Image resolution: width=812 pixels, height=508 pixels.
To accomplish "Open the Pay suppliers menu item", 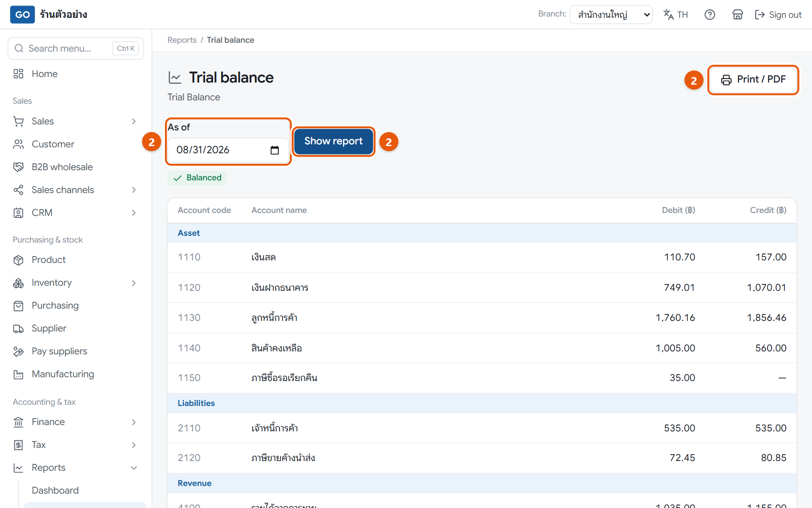I will (x=76, y=351).
